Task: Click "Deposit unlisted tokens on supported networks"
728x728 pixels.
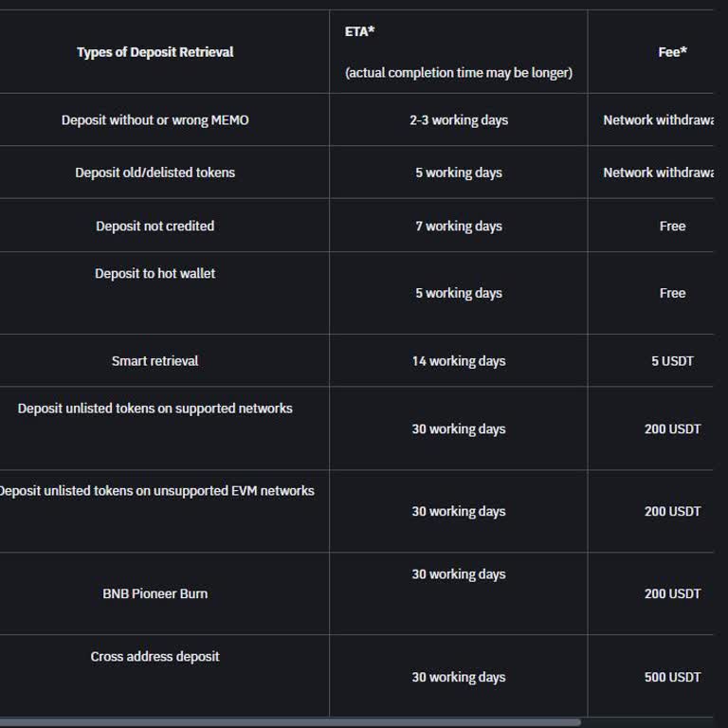Action: click(155, 409)
